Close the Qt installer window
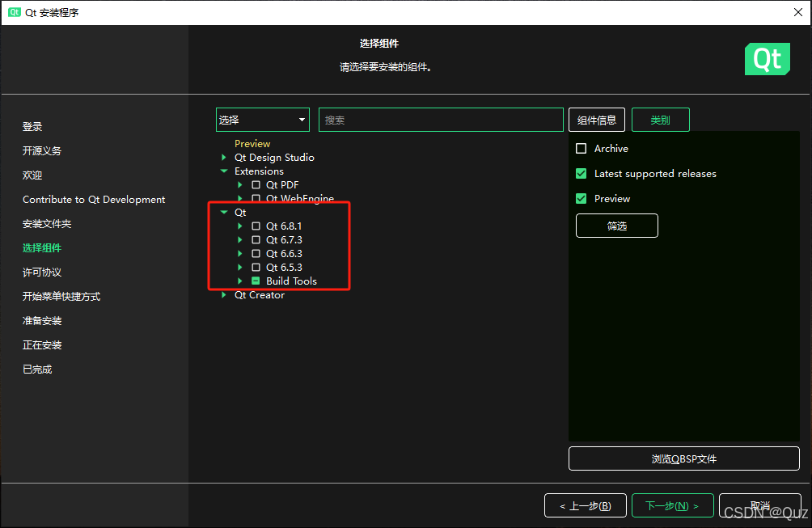 tap(798, 12)
